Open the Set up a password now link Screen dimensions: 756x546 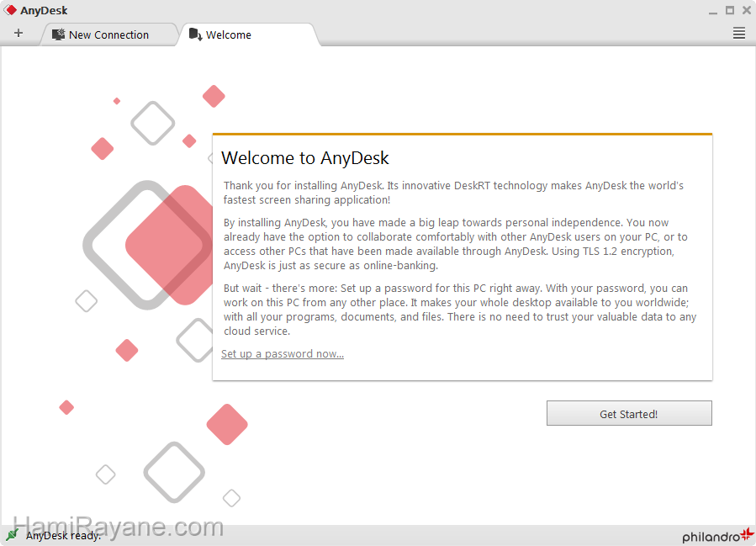point(282,353)
